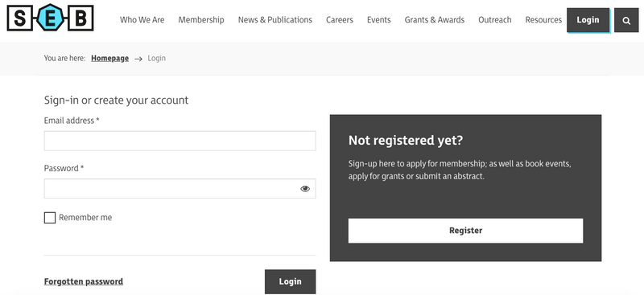Click the 'Login' breadcrumb text

(156, 58)
